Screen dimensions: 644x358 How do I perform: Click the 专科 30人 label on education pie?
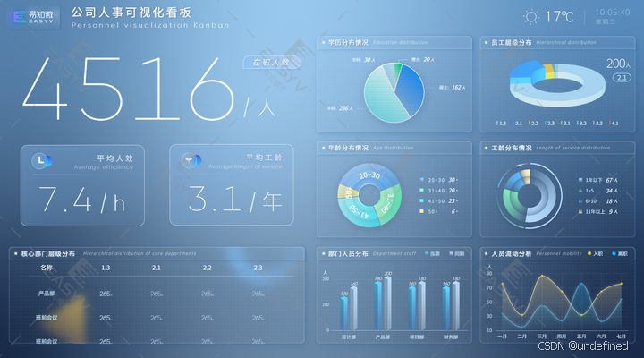[x=363, y=60]
